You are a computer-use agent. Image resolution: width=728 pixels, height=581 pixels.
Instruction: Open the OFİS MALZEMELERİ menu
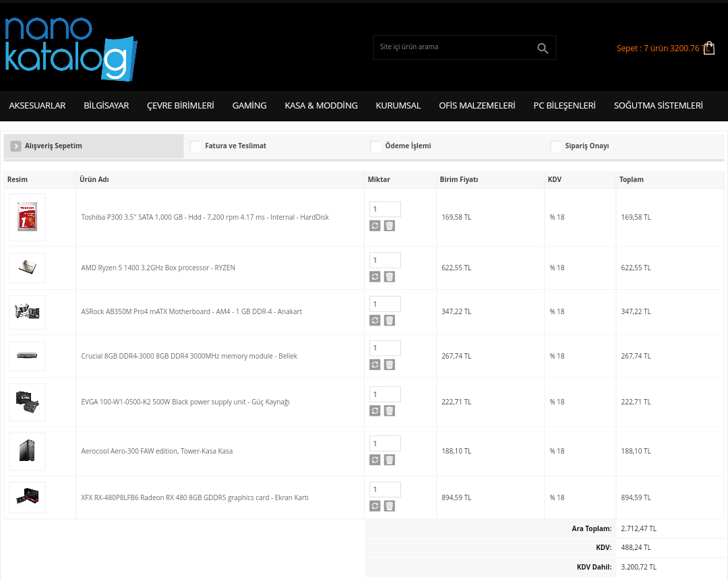coord(477,105)
